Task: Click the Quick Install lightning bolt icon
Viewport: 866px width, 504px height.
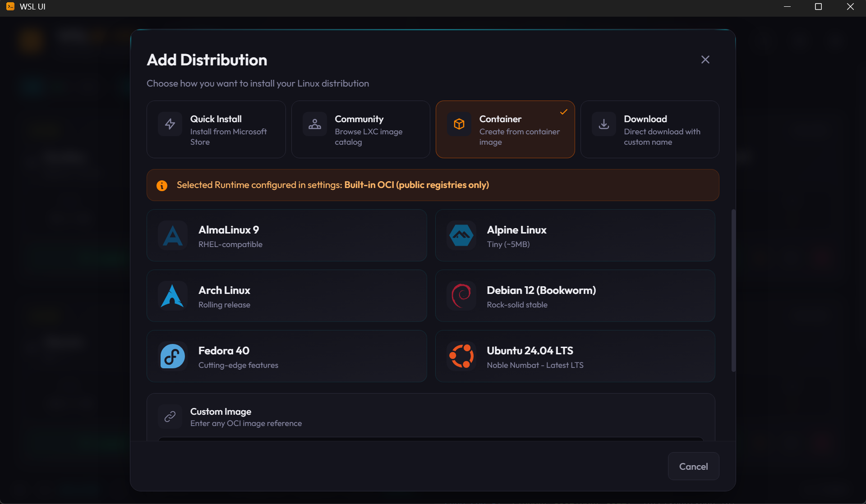Action: (170, 124)
